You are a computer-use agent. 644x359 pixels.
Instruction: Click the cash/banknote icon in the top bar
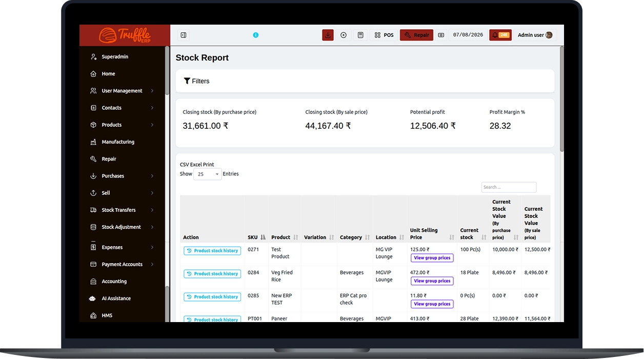tap(441, 35)
